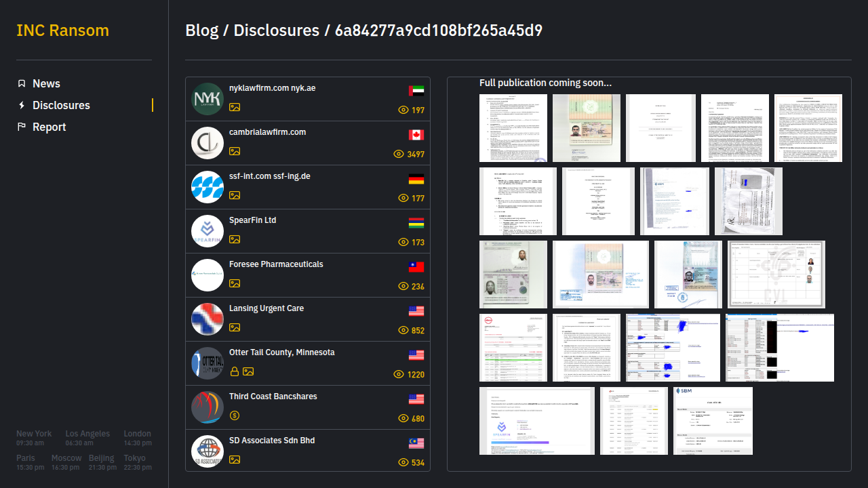Click the image icon under nyklawfirm.com

click(x=235, y=107)
